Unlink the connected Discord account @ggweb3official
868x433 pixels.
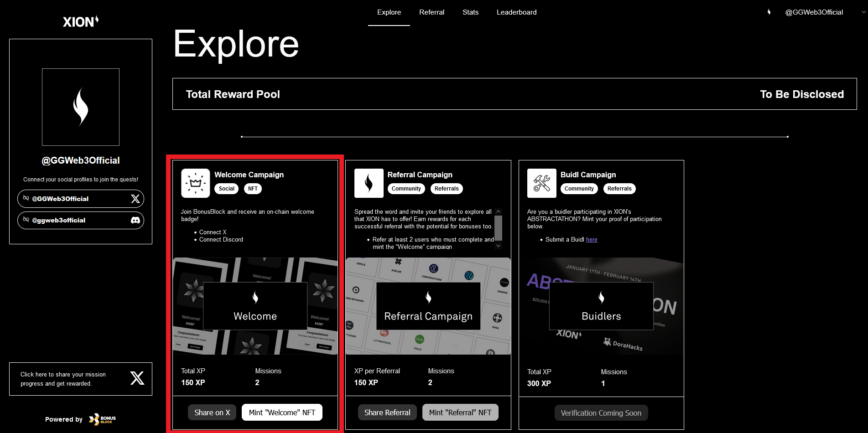pos(26,220)
